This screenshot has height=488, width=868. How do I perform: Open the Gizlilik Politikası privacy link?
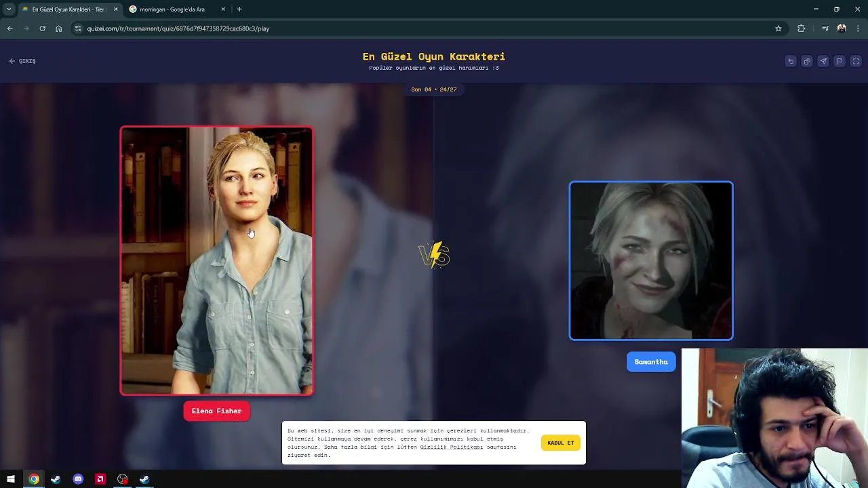click(451, 447)
